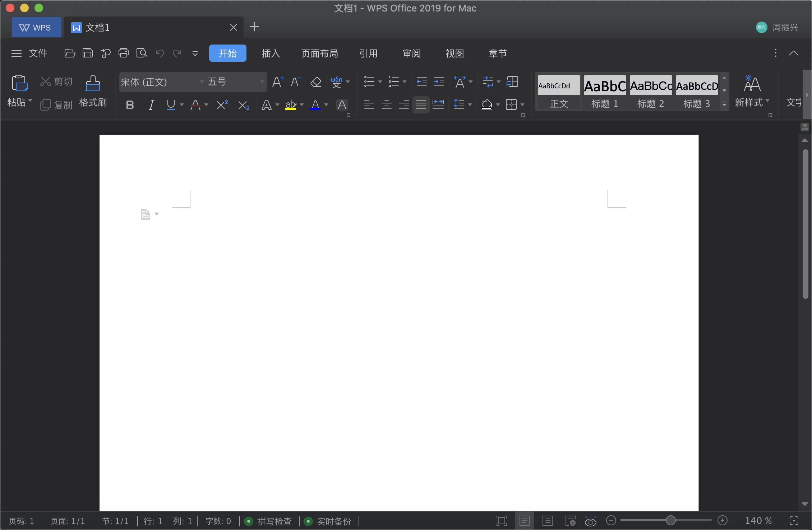
Task: Open print preview icon
Action: tap(142, 54)
